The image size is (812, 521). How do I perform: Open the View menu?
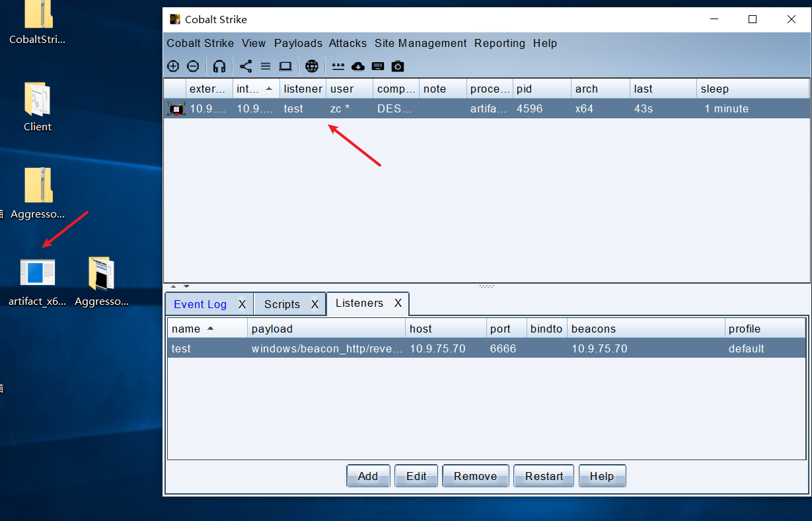(254, 43)
